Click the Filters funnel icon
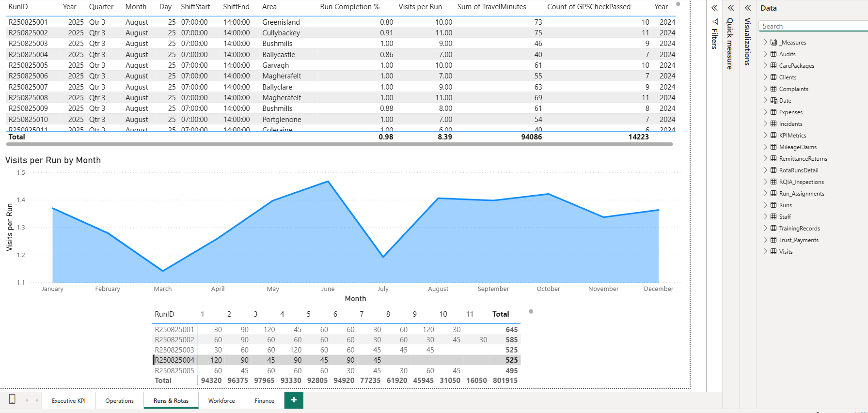The height and width of the screenshot is (413, 868). click(715, 22)
